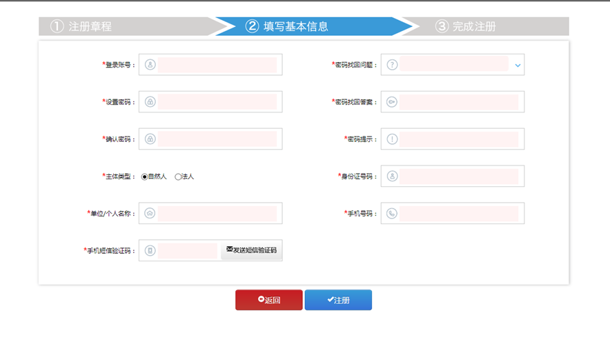Click the lock icon beside 设置密码
Image resolution: width=610 pixels, height=364 pixels.
(150, 102)
